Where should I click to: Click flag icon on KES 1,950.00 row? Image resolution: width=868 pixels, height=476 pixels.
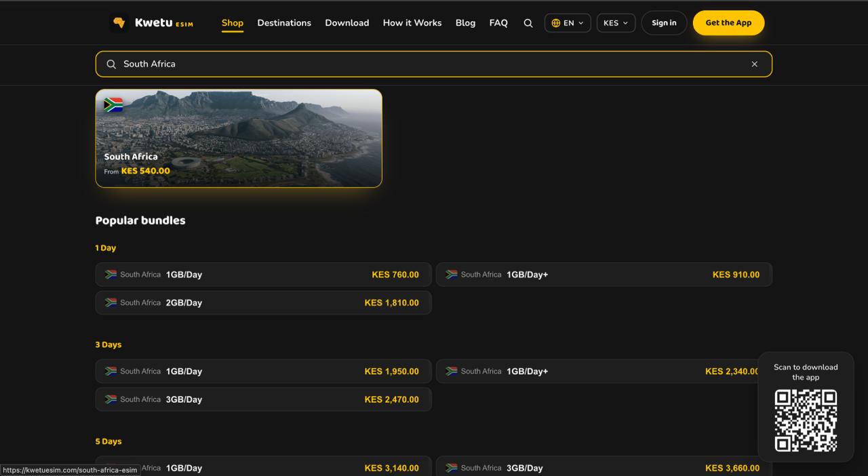point(111,372)
